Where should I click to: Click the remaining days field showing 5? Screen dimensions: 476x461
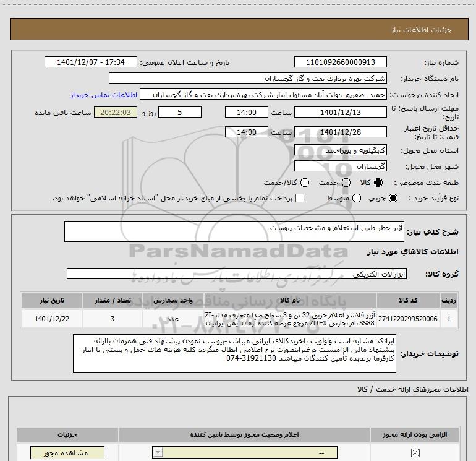click(x=180, y=112)
